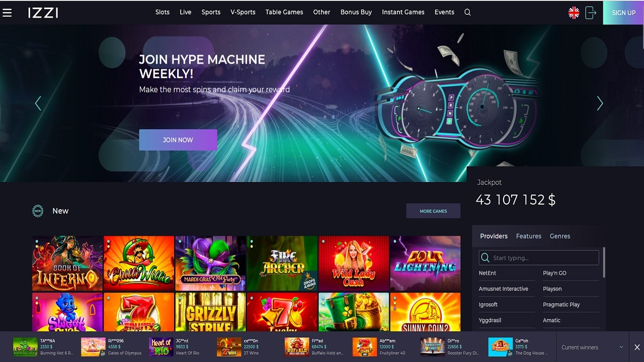Switch language via UK flag icon
The height and width of the screenshot is (362, 644).
(574, 13)
